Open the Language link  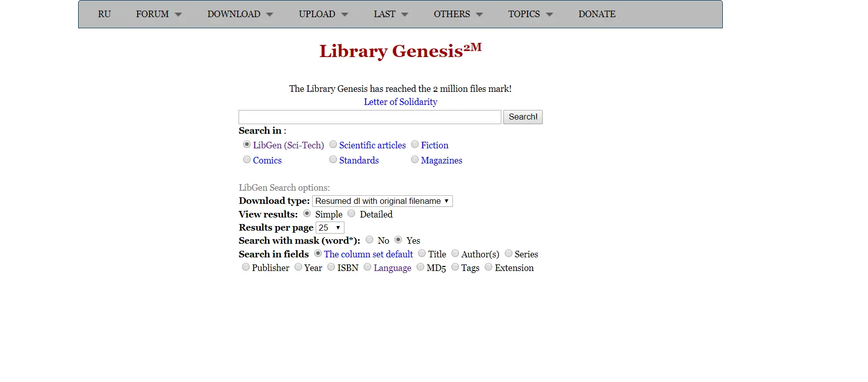(x=392, y=268)
